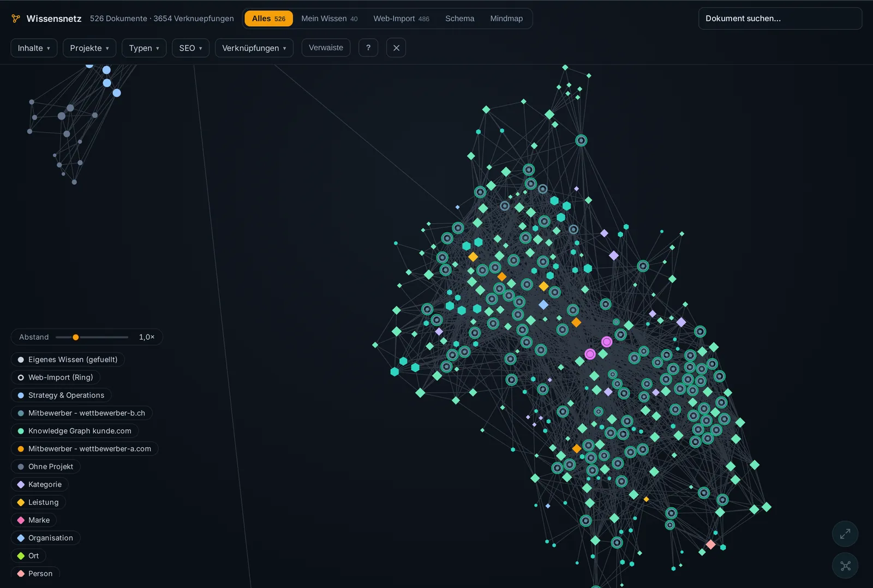The width and height of the screenshot is (873, 588).
Task: Toggle the Organisation type legend chip
Action: (x=46, y=538)
